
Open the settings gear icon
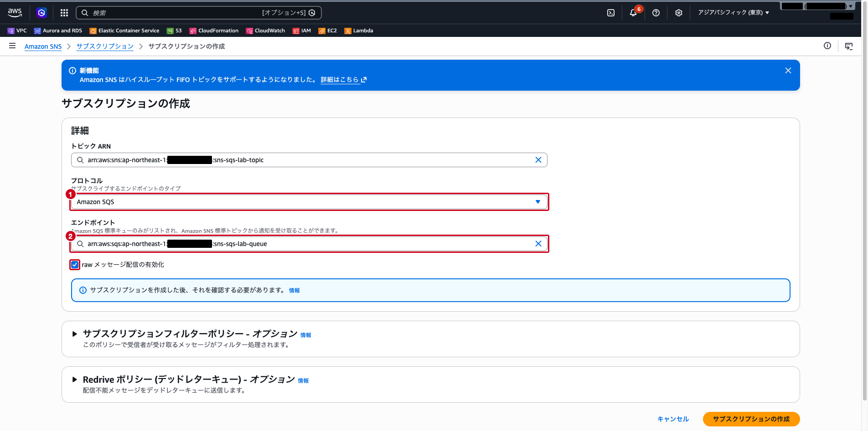point(679,13)
